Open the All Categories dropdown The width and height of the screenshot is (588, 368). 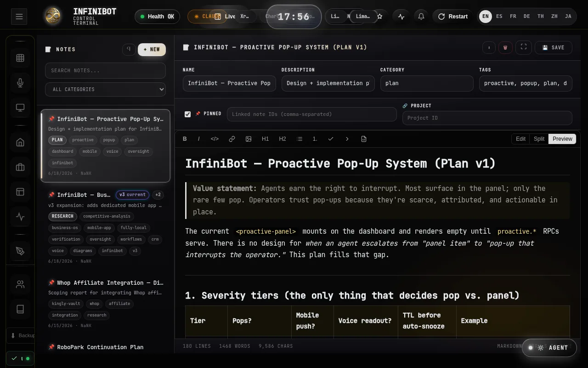[105, 89]
